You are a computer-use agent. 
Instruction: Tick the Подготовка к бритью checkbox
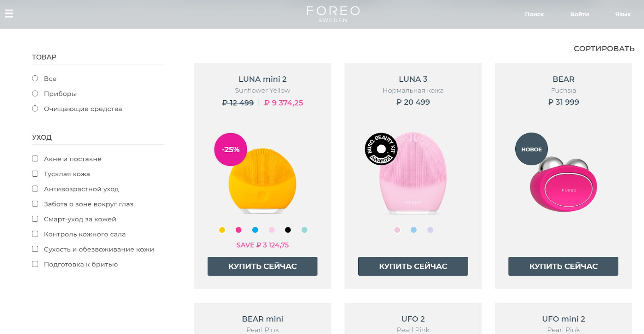tap(35, 264)
